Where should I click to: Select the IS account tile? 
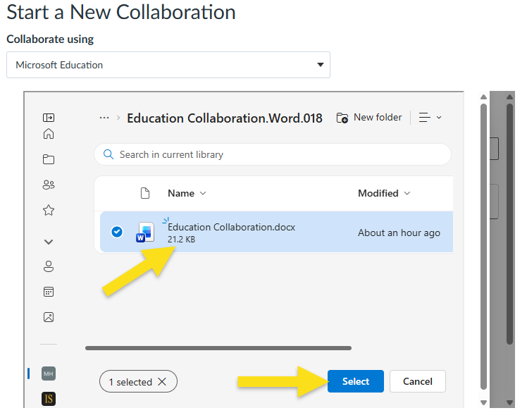tap(49, 399)
